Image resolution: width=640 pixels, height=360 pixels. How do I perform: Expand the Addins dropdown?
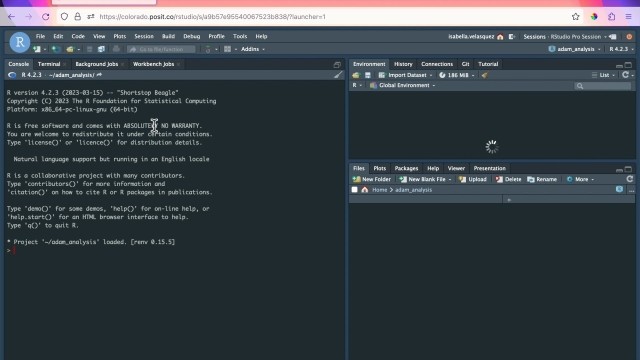click(253, 49)
